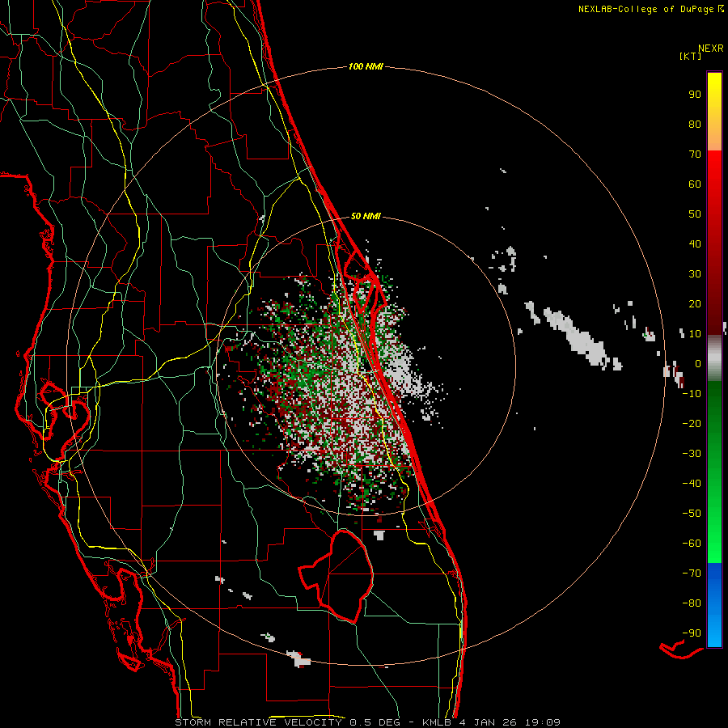Click the -70 knot scale value
The width and height of the screenshot is (728, 728).
[x=692, y=574]
